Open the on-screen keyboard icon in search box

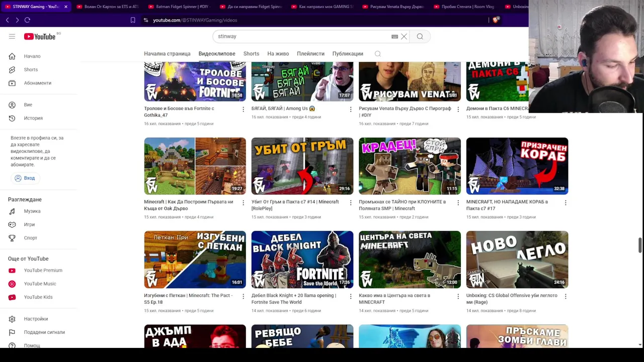pos(394,36)
